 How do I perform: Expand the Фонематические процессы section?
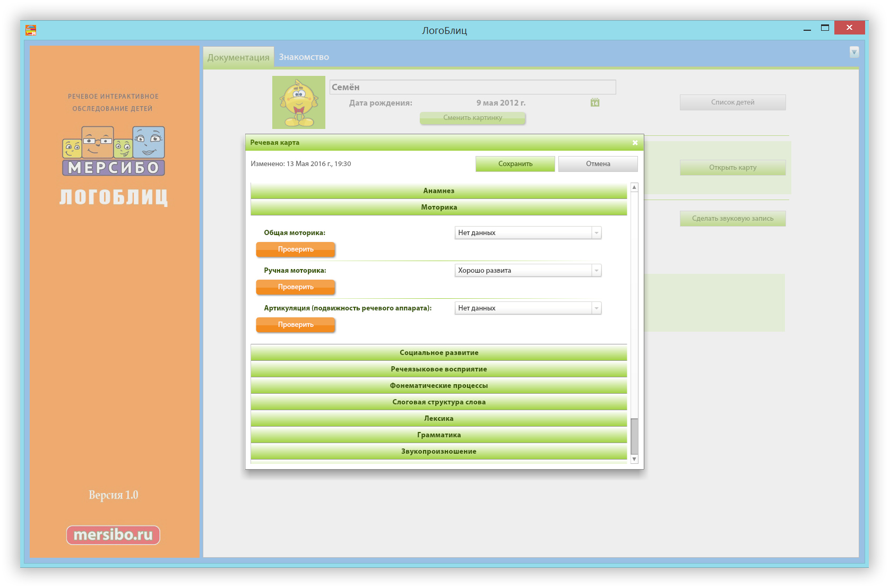click(x=438, y=386)
